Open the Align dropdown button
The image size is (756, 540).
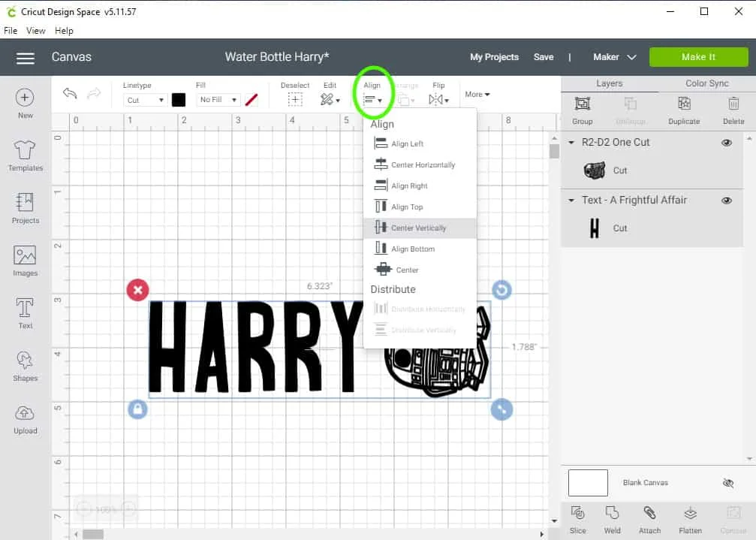coord(372,100)
